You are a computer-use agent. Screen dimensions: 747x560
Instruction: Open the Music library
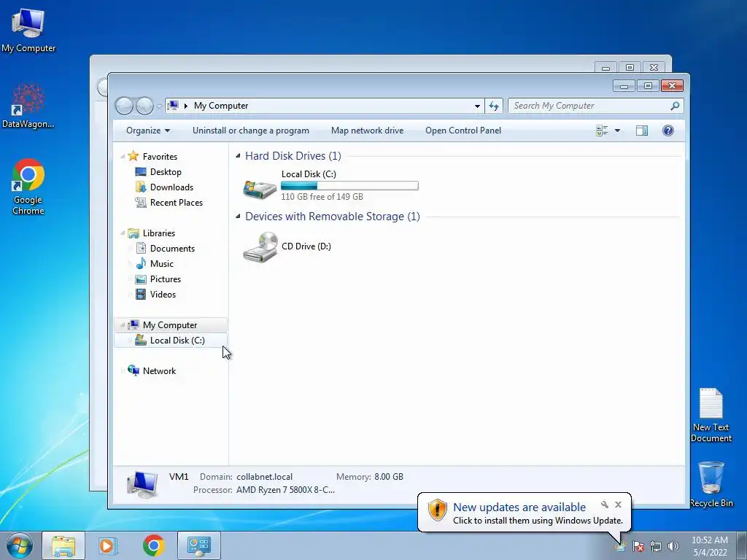161,264
